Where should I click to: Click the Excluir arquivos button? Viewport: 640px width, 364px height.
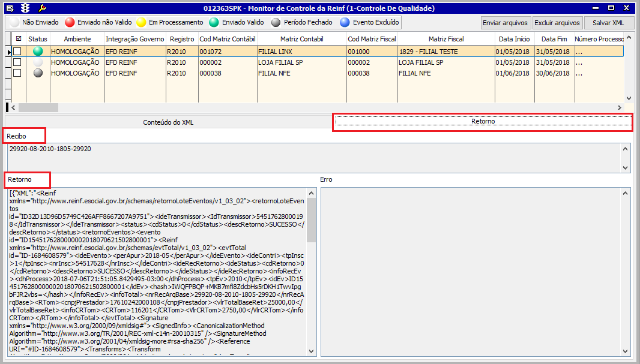(557, 23)
